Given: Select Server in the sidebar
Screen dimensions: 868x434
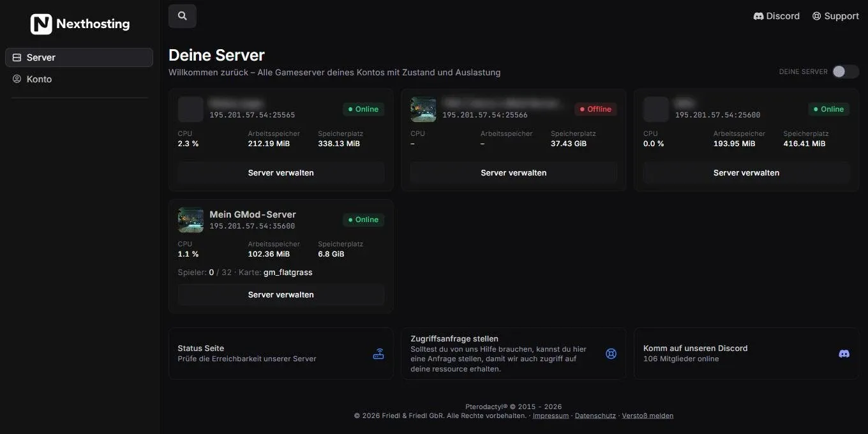Looking at the screenshot, I should click(79, 57).
